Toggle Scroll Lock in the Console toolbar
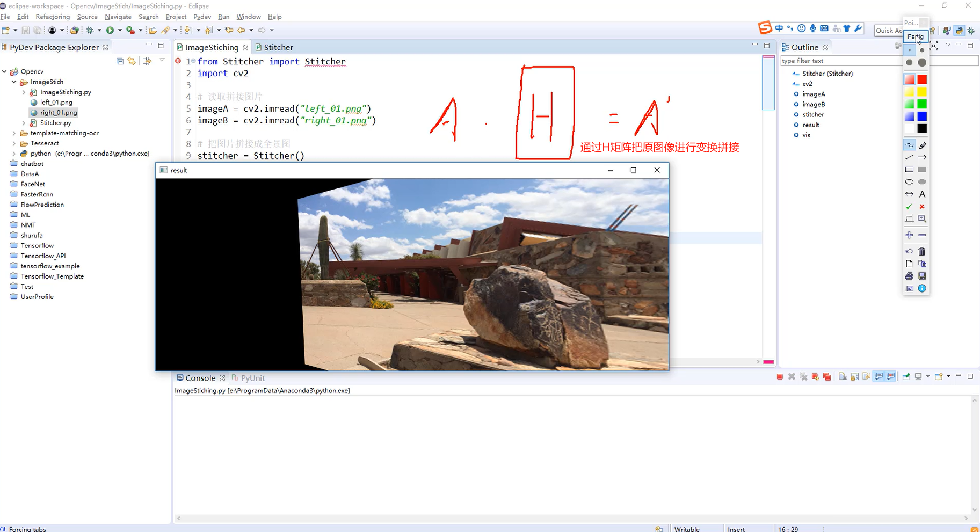This screenshot has height=532, width=980. (x=854, y=377)
